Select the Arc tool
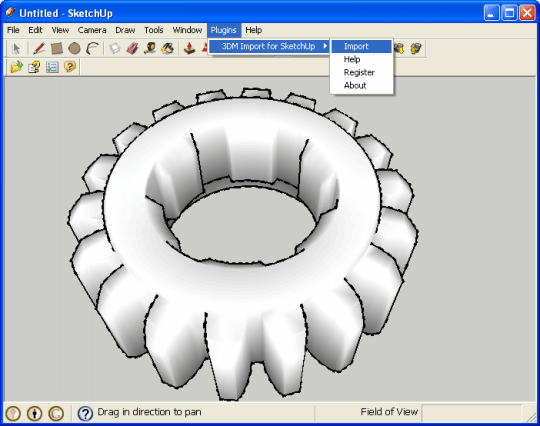This screenshot has width=540, height=426. [x=92, y=49]
